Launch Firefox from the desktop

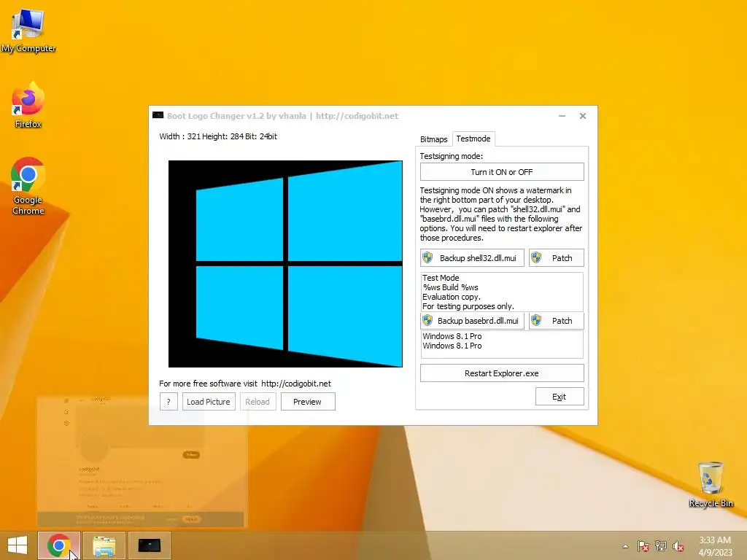28,106
